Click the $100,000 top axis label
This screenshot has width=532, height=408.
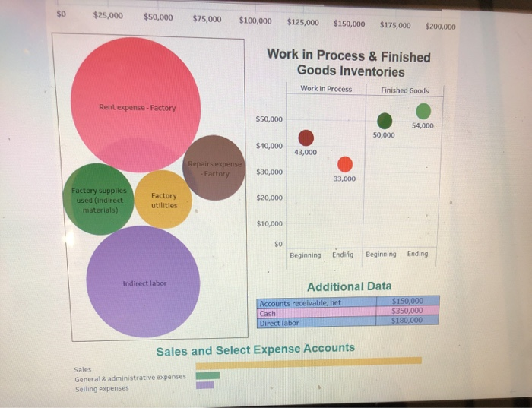pyautogui.click(x=255, y=21)
